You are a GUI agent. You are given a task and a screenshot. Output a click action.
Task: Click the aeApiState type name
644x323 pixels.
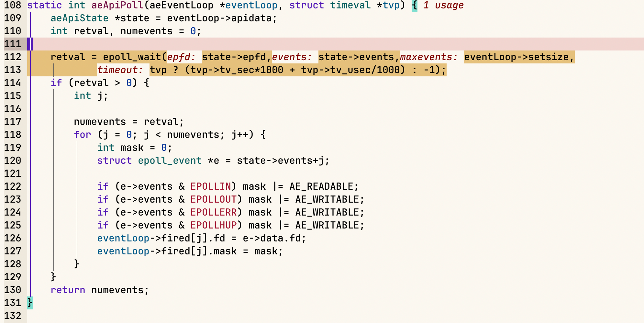(x=79, y=18)
